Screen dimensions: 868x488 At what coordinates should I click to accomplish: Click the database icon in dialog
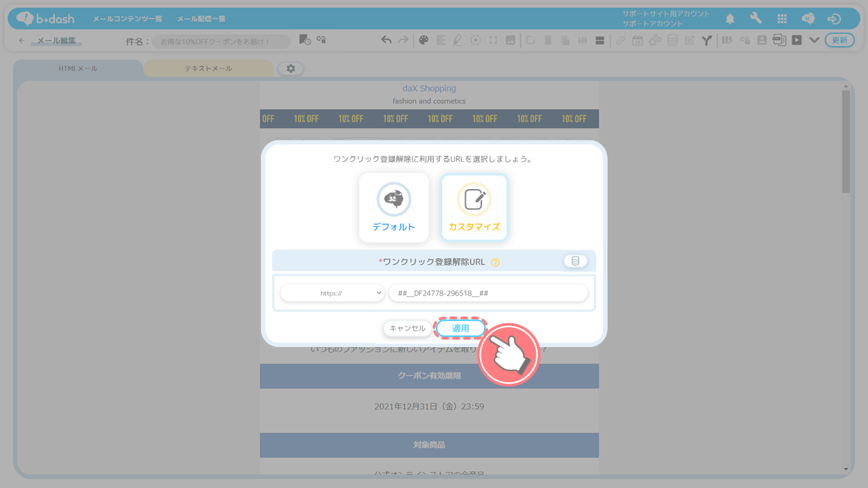(575, 261)
